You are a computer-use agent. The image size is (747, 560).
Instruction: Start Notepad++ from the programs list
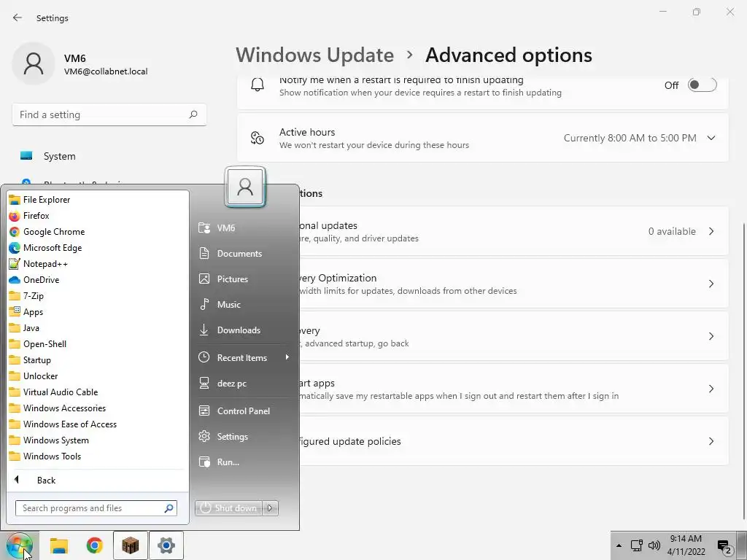[x=98, y=264]
